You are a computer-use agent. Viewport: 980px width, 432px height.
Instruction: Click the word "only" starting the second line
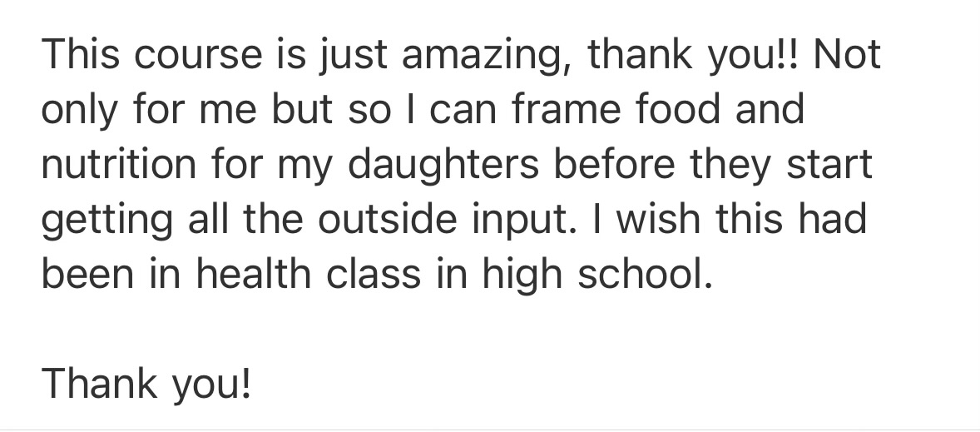79,112
